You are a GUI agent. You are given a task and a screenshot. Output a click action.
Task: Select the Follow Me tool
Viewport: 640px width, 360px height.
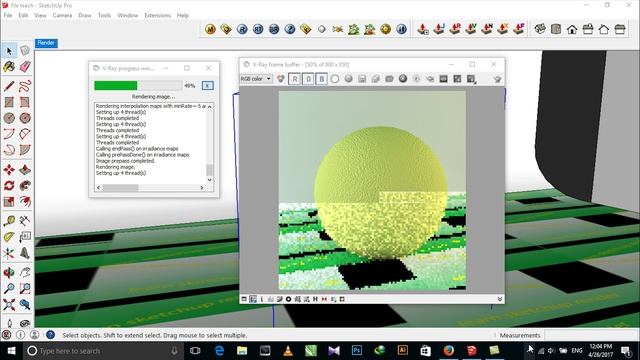click(x=25, y=186)
